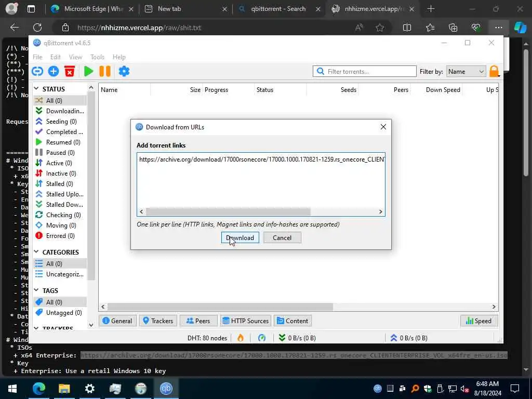This screenshot has width=532, height=399.
Task: Sort by the Seeds column header
Action: 332,90
